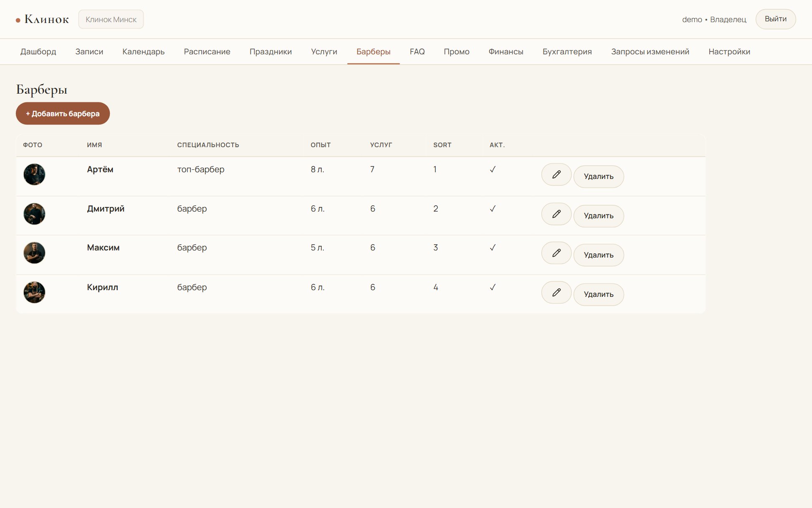Click the Барберы page heading

point(42,89)
